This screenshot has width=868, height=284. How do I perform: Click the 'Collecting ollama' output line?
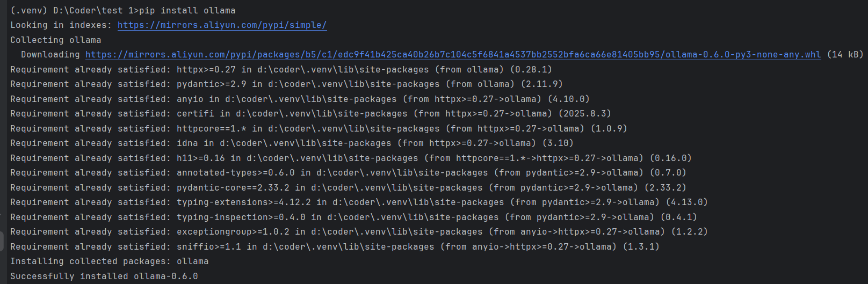(55, 40)
